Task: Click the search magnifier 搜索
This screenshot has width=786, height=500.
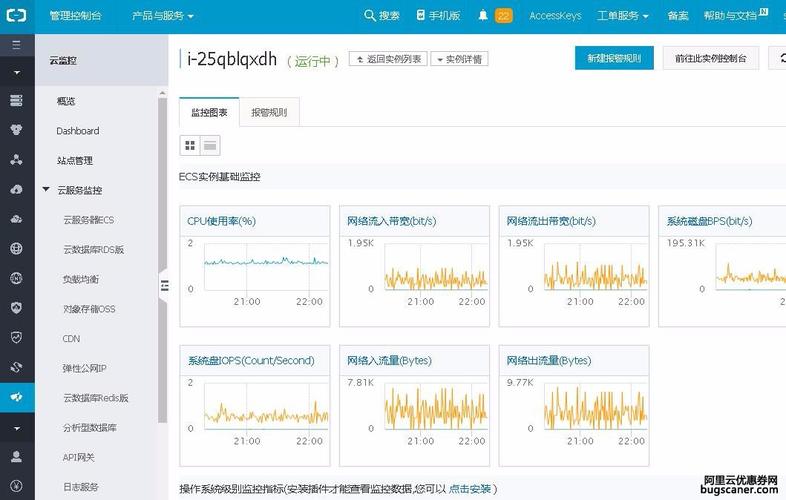Action: tap(381, 16)
